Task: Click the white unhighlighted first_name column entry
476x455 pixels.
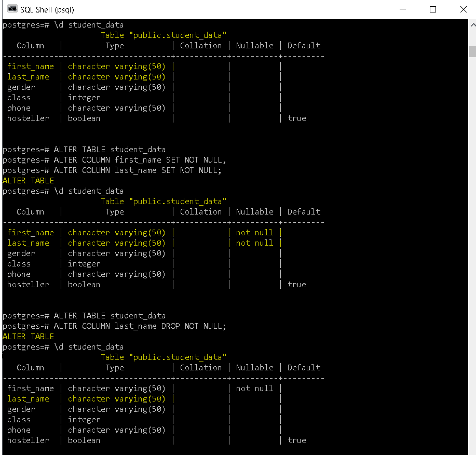Action: coord(30,389)
